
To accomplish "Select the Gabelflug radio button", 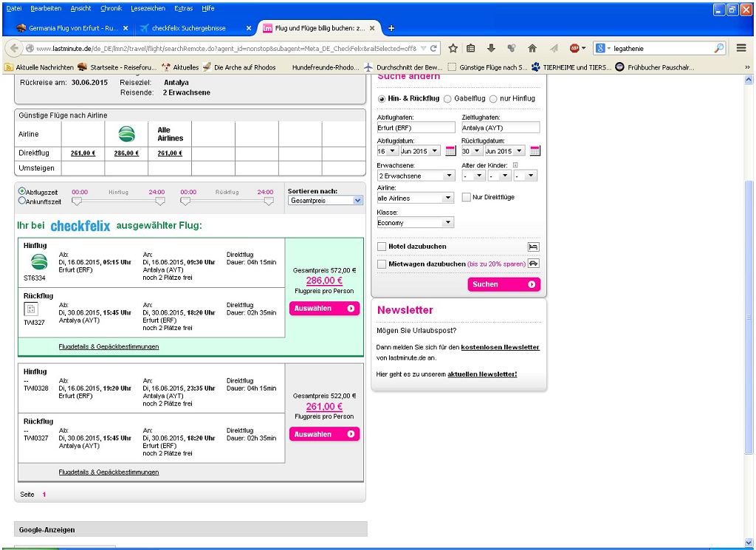I will pyautogui.click(x=447, y=98).
